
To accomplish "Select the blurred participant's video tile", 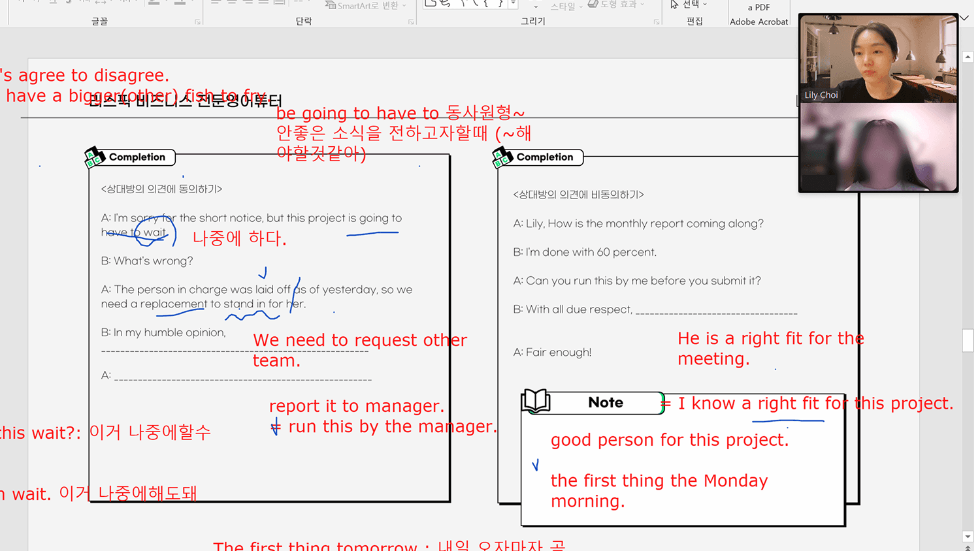I will point(878,148).
